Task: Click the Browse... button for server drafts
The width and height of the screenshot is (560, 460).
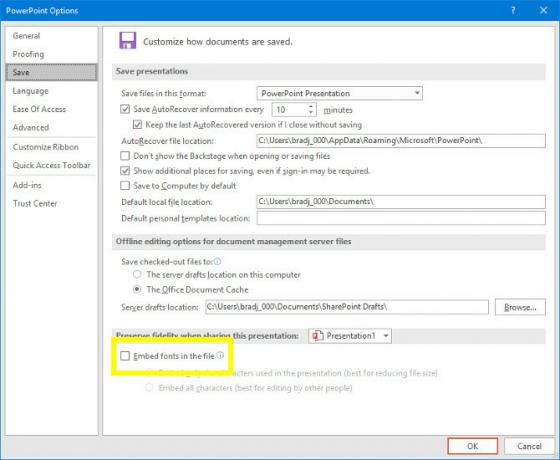Action: tap(520, 307)
